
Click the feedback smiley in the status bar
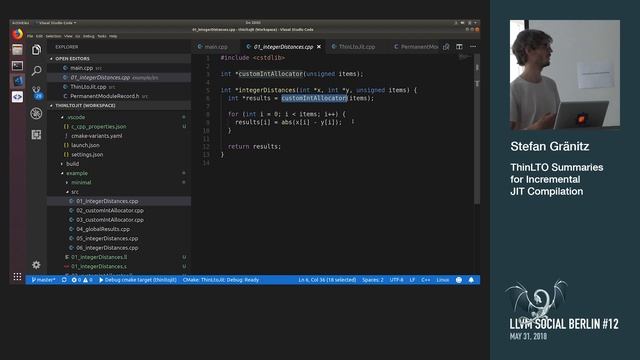tap(459, 280)
